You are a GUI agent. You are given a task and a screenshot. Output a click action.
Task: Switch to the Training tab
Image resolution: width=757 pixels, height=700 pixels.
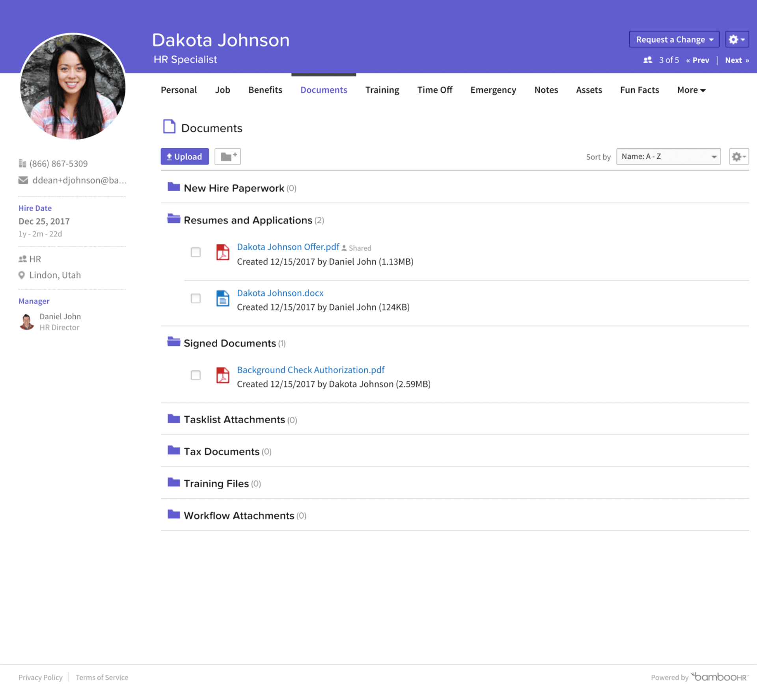pyautogui.click(x=382, y=90)
